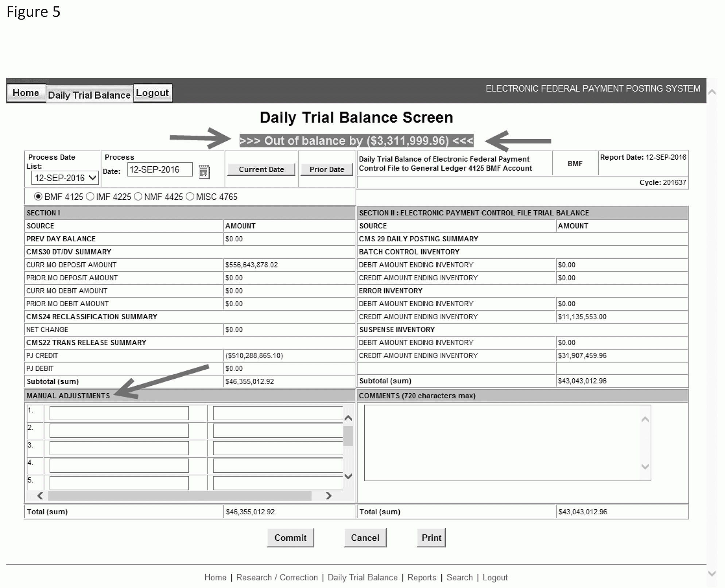This screenshot has width=725, height=588.
Task: Commit the trial balance changes
Action: [291, 537]
